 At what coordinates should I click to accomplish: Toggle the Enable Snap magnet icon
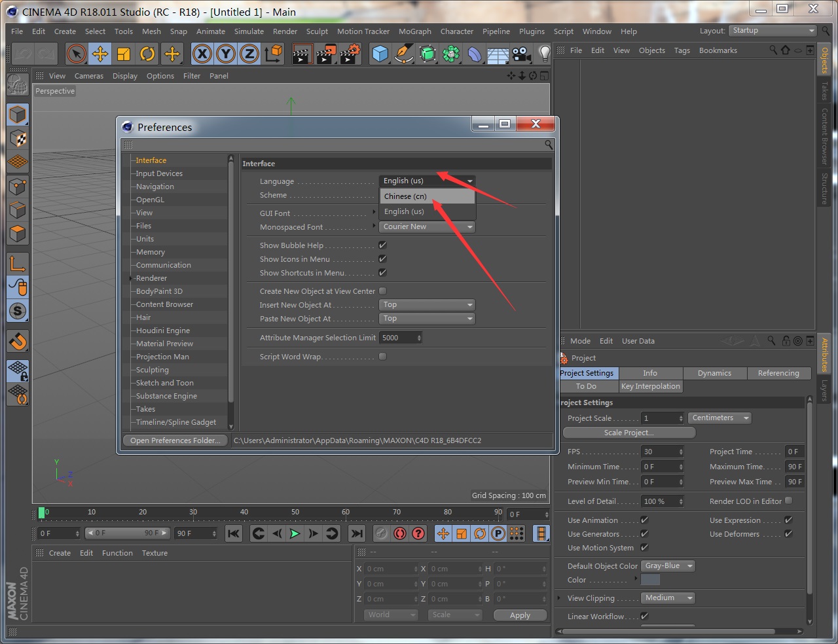[18, 342]
